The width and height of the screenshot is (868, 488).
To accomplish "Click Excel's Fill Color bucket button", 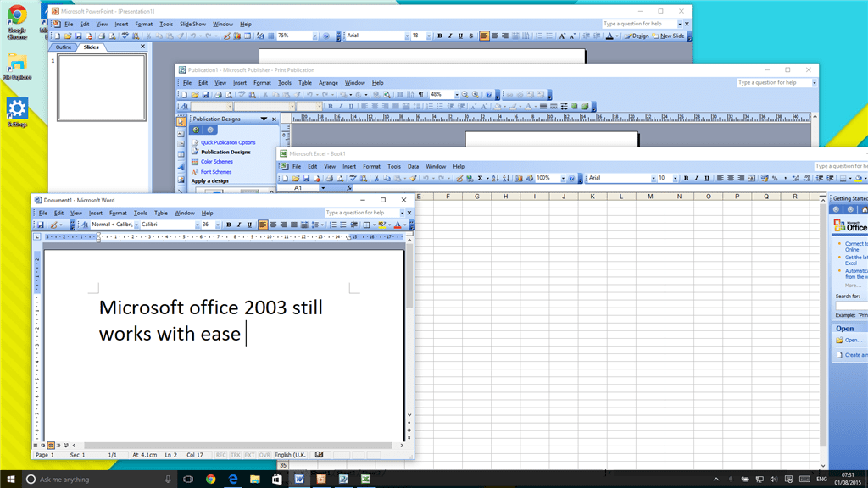I will [858, 178].
